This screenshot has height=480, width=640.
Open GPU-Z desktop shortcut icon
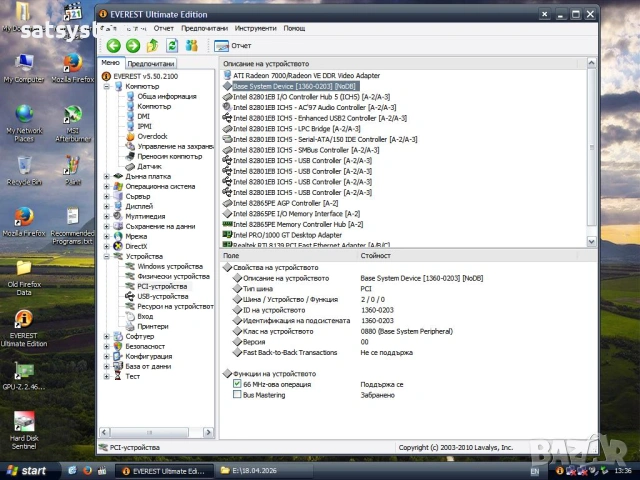click(x=24, y=376)
